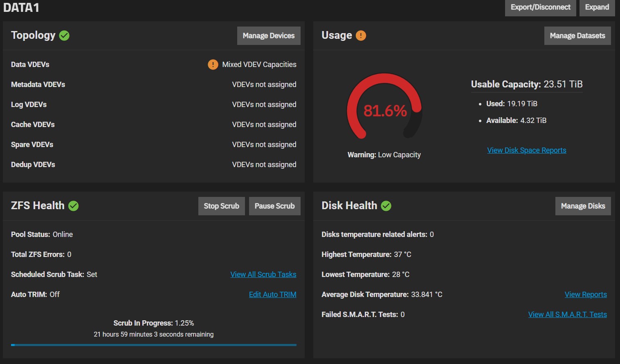Click the Expand pool button
This screenshot has height=364, width=620.
click(597, 7)
